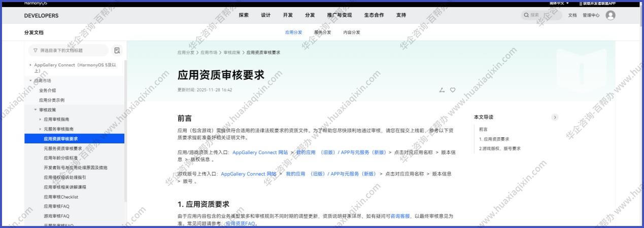Image resolution: width=644 pixels, height=228 pixels.
Task: Open the 简体中文 language dropdown
Action: pyautogui.click(x=560, y=3)
